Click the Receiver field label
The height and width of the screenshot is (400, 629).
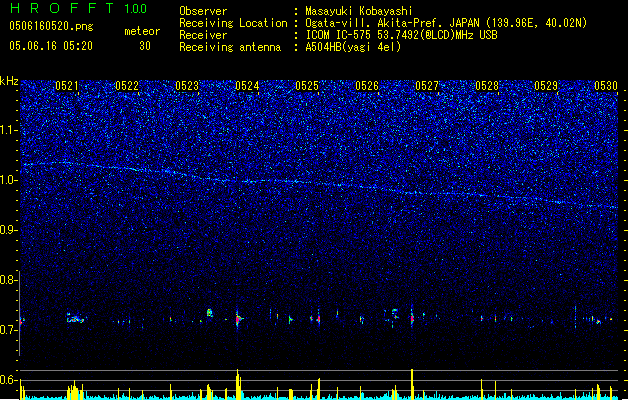[203, 35]
